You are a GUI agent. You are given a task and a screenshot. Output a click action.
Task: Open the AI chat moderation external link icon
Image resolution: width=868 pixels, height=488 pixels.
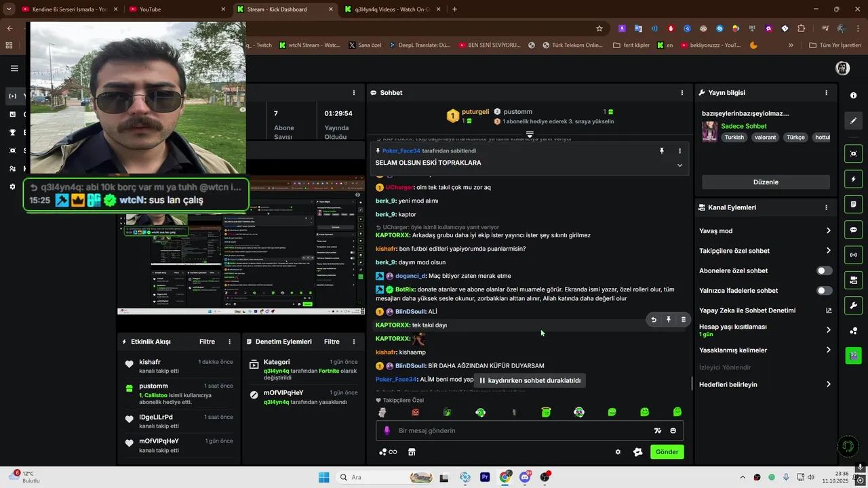click(828, 310)
